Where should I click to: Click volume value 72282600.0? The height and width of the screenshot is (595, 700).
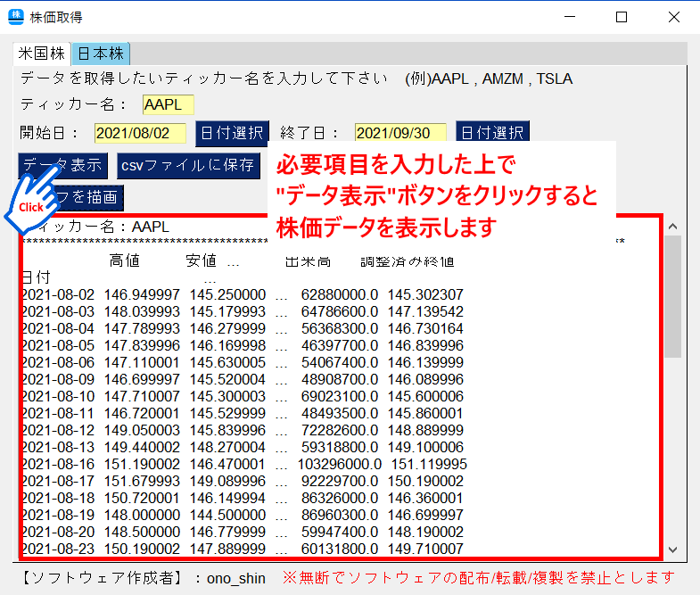coord(340,431)
